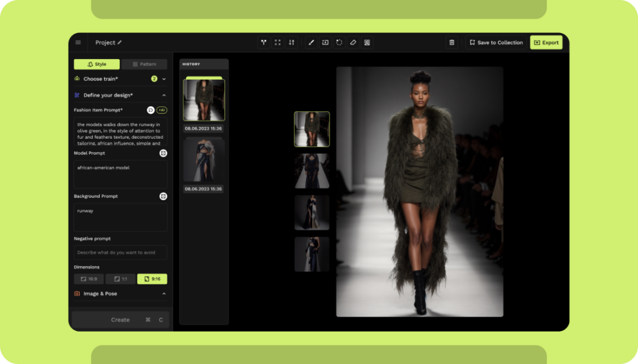Image resolution: width=638 pixels, height=364 pixels.
Task: Click the Model Prompt label
Action: 90,153
